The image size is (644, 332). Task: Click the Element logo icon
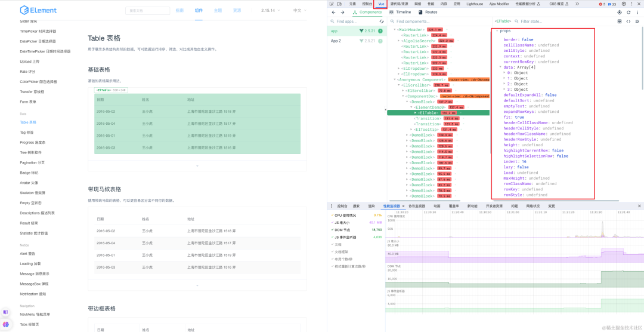24,10
